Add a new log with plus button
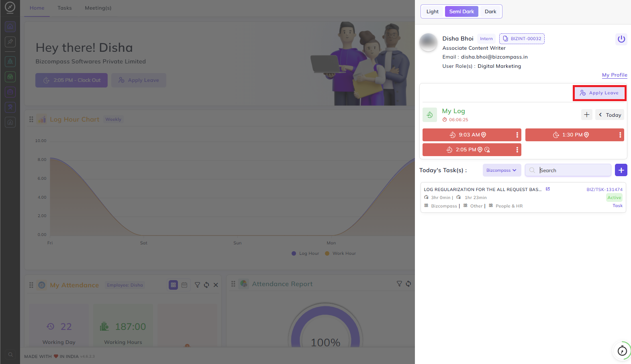The width and height of the screenshot is (631, 364). (x=587, y=115)
